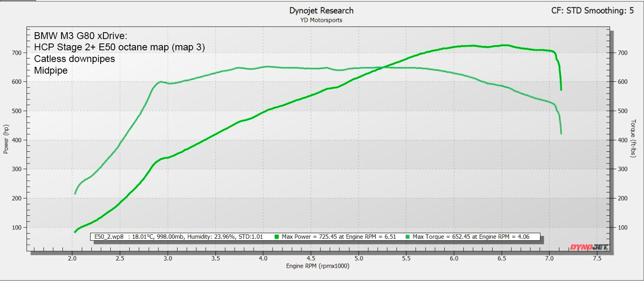Select the BMW M3 G80 xDrive annotation line
Image resolution: width=644 pixels, height=281 pixels.
coord(80,36)
